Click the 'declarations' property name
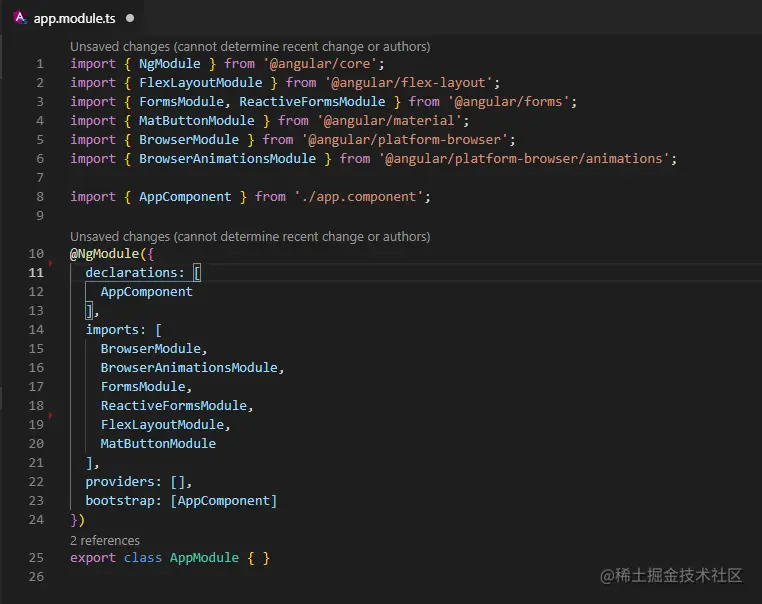 pos(131,273)
